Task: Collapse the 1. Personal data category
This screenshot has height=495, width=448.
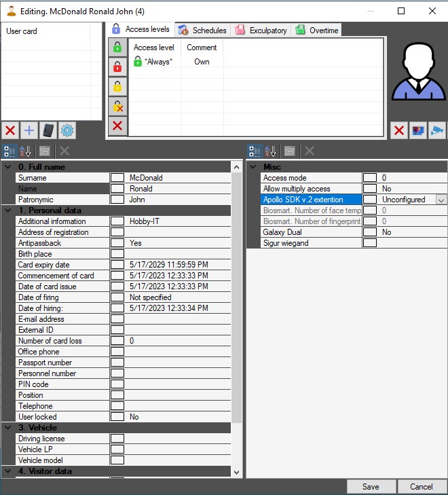Action: [x=8, y=210]
